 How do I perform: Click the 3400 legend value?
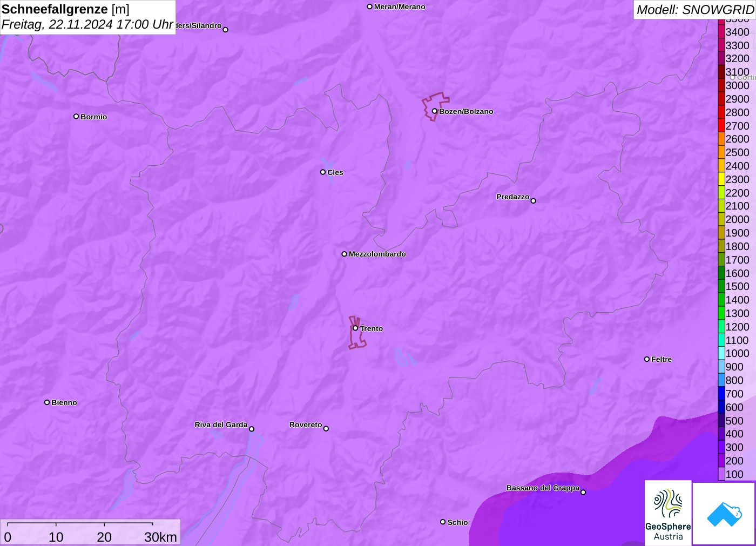737,32
